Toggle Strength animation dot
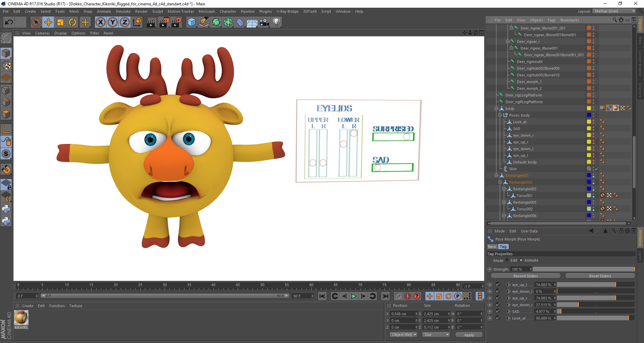The height and width of the screenshot is (343, 644). (490, 269)
